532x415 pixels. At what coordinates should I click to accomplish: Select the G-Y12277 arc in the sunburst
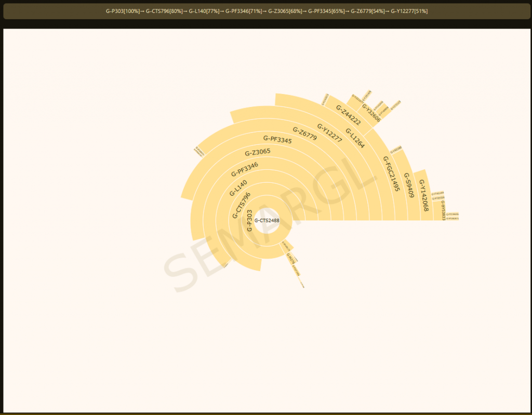(329, 132)
